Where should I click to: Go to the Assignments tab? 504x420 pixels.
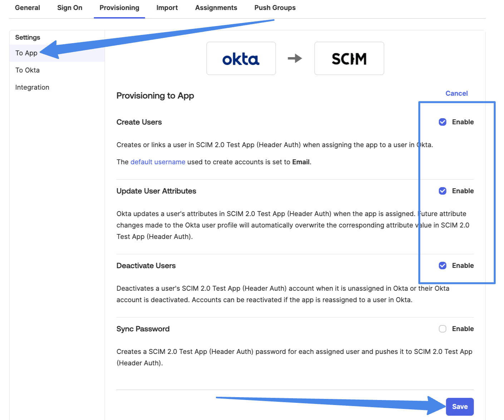tap(216, 8)
